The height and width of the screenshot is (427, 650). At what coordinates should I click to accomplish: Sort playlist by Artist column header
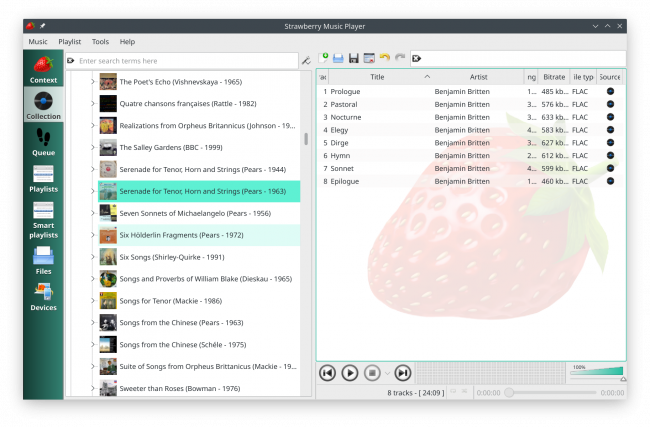478,76
